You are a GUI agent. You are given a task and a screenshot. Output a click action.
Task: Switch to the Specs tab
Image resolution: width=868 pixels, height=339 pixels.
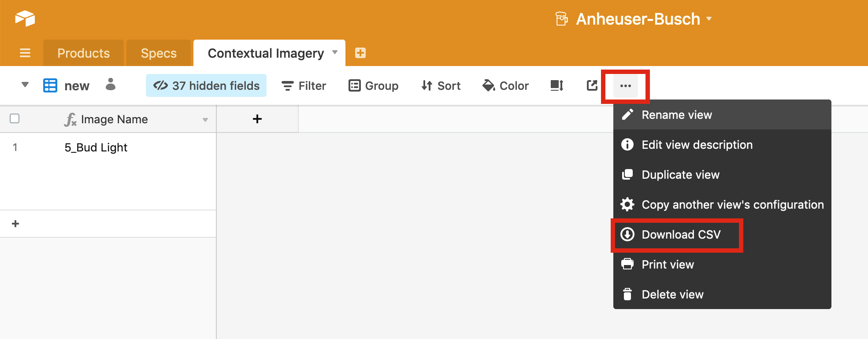point(159,53)
